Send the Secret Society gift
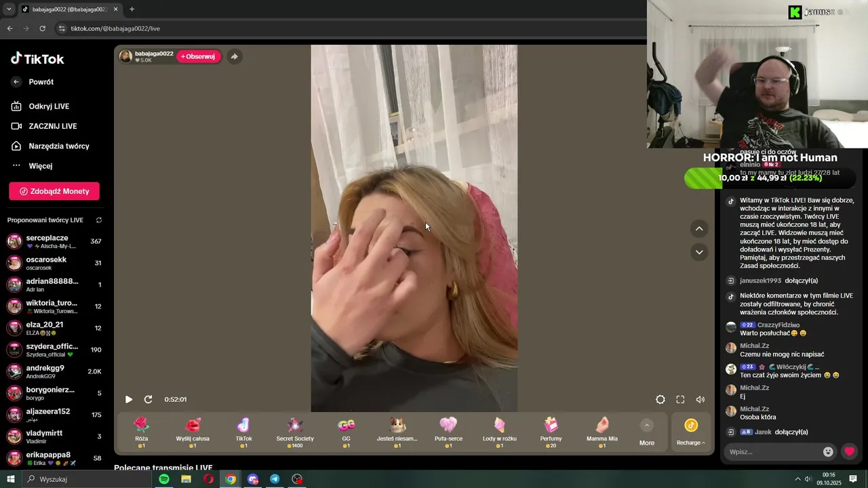 point(295,432)
